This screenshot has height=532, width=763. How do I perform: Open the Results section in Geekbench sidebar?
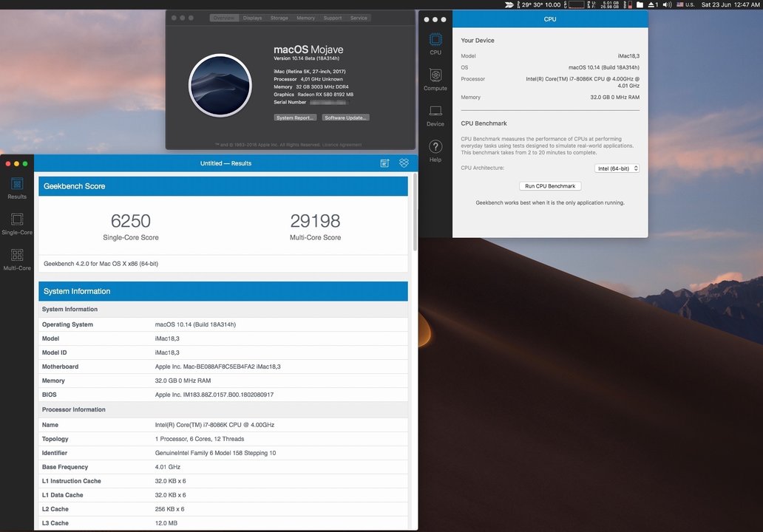tap(17, 188)
